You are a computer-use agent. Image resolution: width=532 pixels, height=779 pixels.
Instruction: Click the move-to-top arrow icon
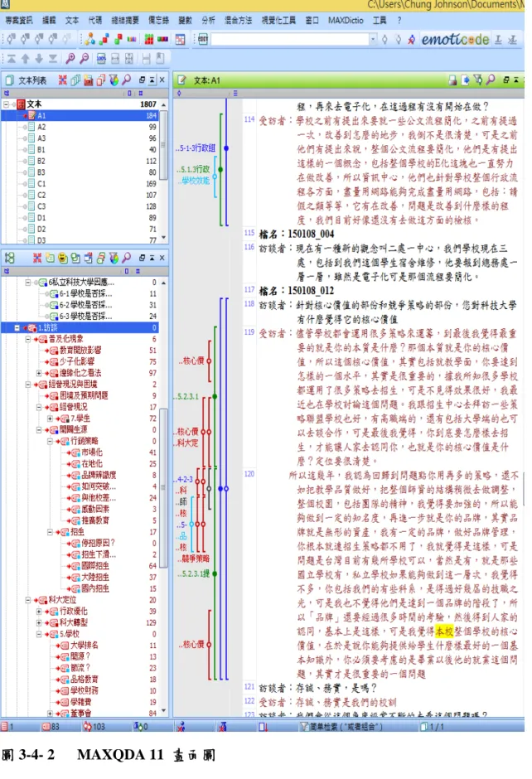(x=11, y=59)
